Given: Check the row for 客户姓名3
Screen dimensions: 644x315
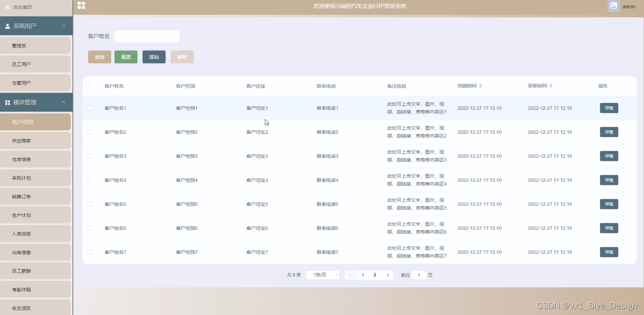Looking at the screenshot, I should (x=89, y=156).
